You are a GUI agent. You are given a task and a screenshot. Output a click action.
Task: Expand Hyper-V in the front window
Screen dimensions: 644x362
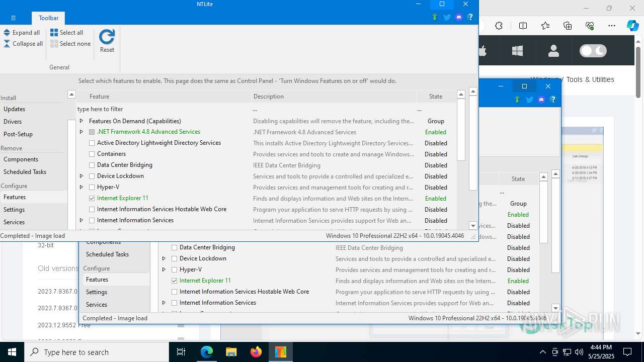(82, 187)
